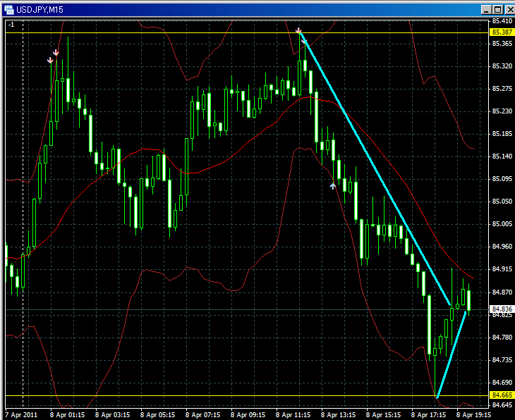The height and width of the screenshot is (420, 515).
Task: Click the 8 Apr 11:15 time axis label
Action: click(x=294, y=415)
